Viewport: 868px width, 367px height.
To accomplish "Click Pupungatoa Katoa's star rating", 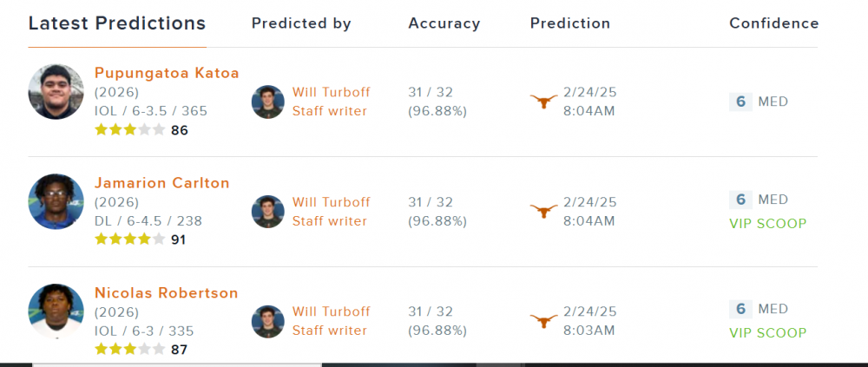I will pyautogui.click(x=129, y=130).
